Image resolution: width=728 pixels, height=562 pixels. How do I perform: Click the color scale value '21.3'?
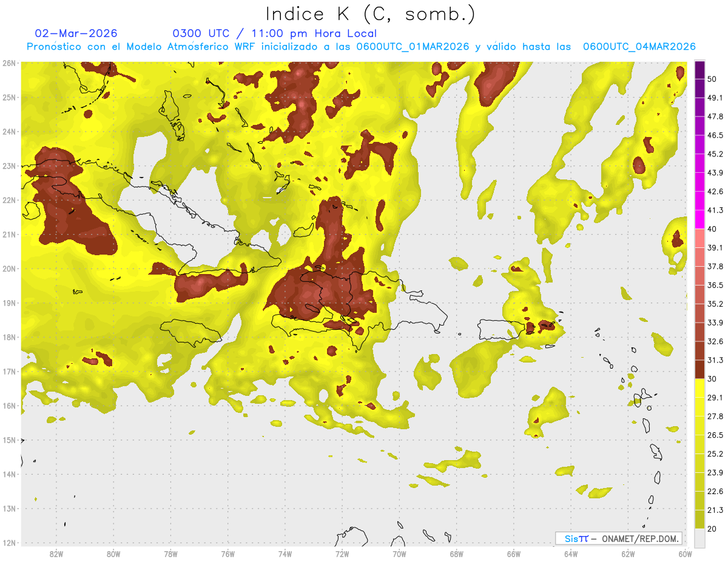[715, 510]
